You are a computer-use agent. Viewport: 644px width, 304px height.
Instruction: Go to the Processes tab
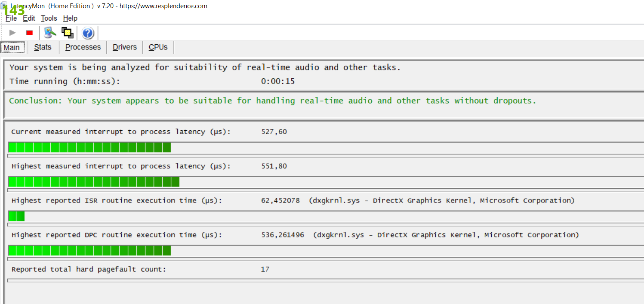tap(83, 47)
